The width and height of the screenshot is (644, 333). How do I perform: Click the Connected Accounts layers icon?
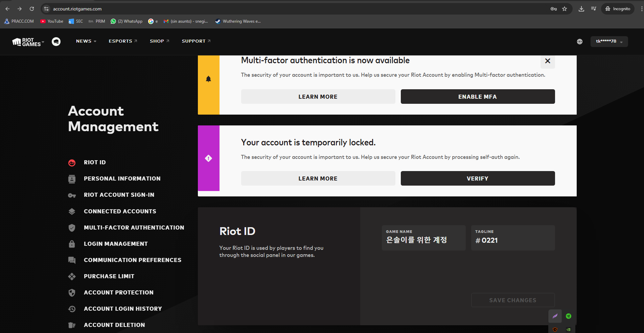click(72, 212)
